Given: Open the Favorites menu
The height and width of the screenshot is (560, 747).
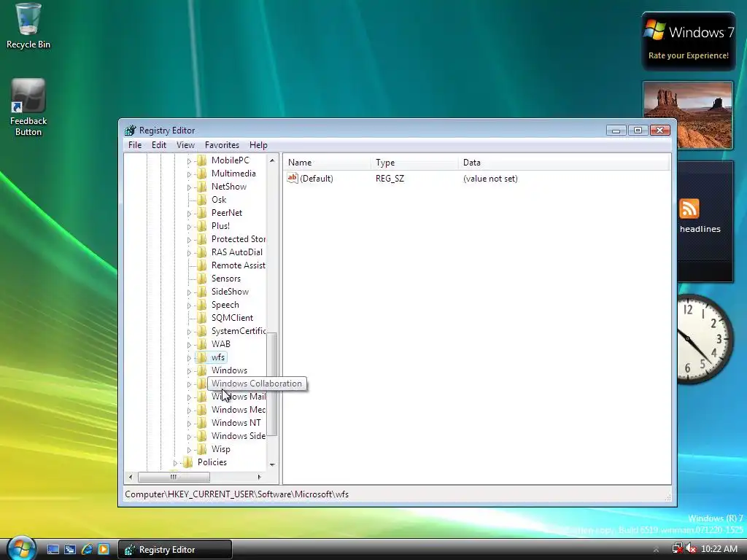Looking at the screenshot, I should click(x=222, y=145).
